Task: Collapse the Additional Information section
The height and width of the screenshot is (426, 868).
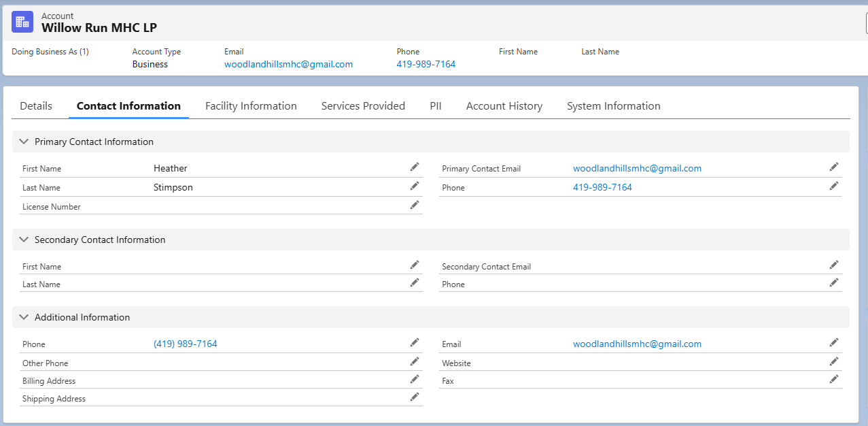Action: pyautogui.click(x=24, y=317)
